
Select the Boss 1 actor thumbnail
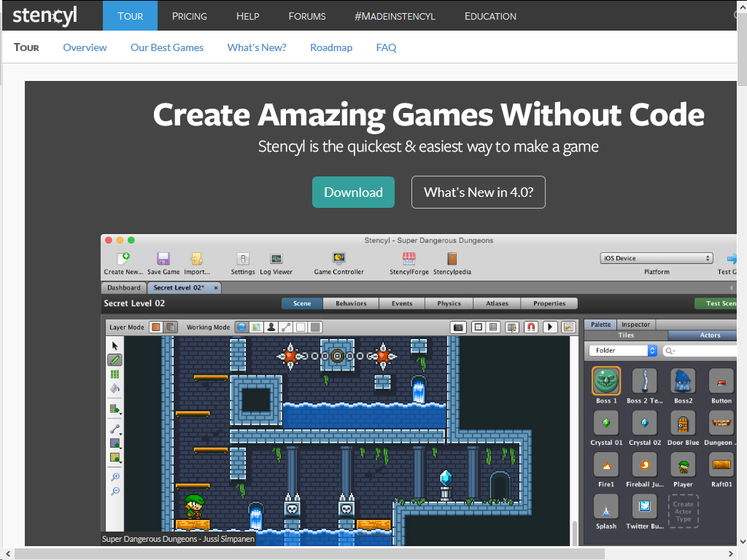606,381
